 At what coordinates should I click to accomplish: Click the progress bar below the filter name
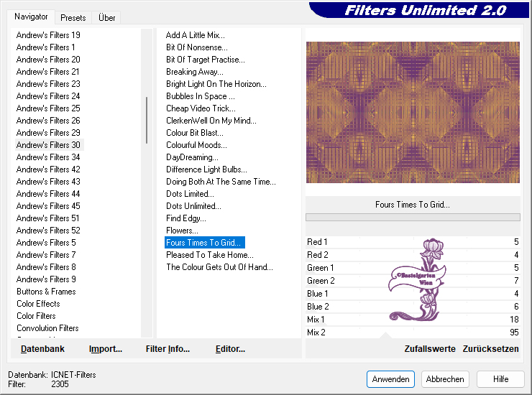[413, 217]
